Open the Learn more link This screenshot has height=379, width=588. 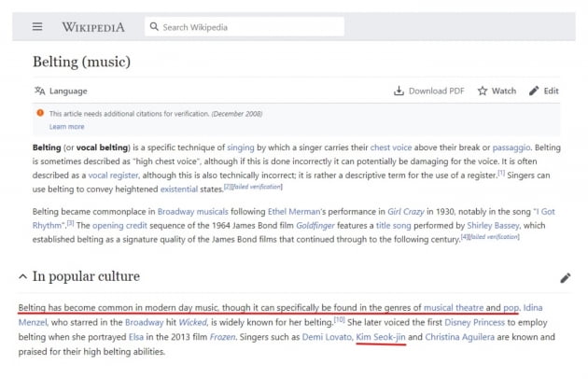67,127
